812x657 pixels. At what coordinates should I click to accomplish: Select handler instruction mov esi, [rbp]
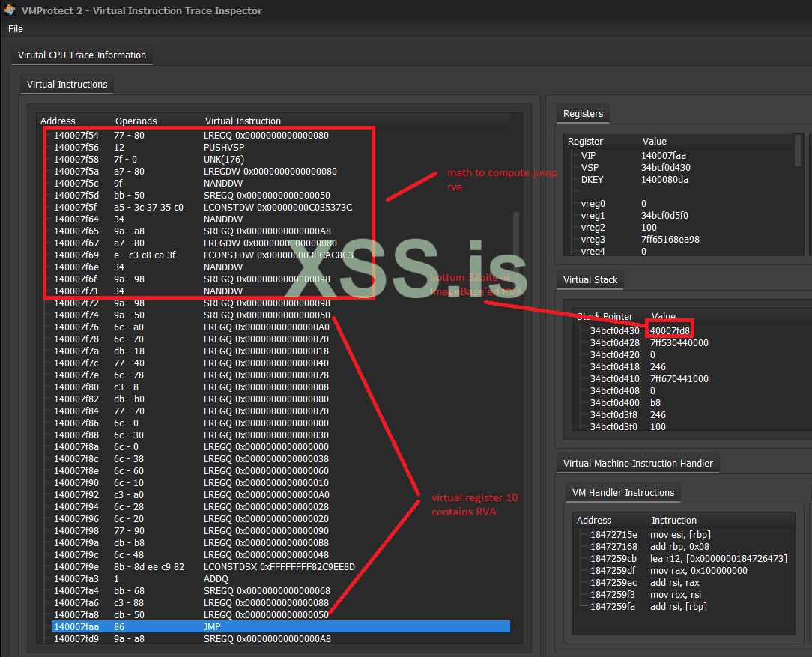tap(691, 534)
